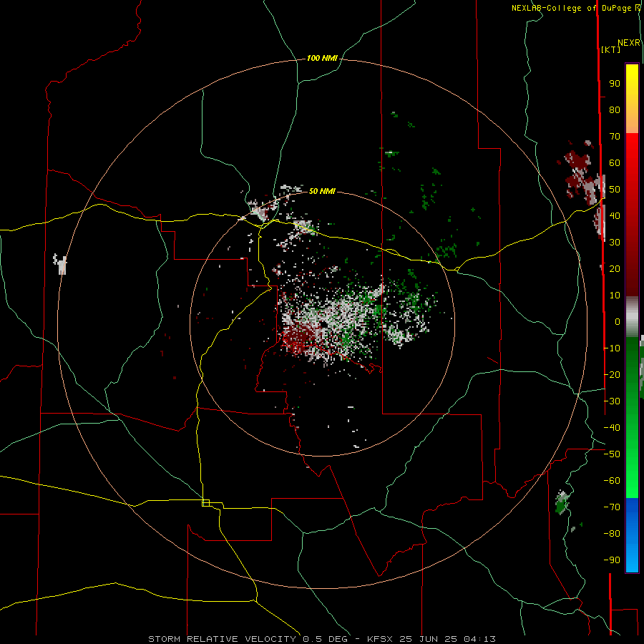
Task: Click the 50 value on the velocity scale
Action: 615,190
